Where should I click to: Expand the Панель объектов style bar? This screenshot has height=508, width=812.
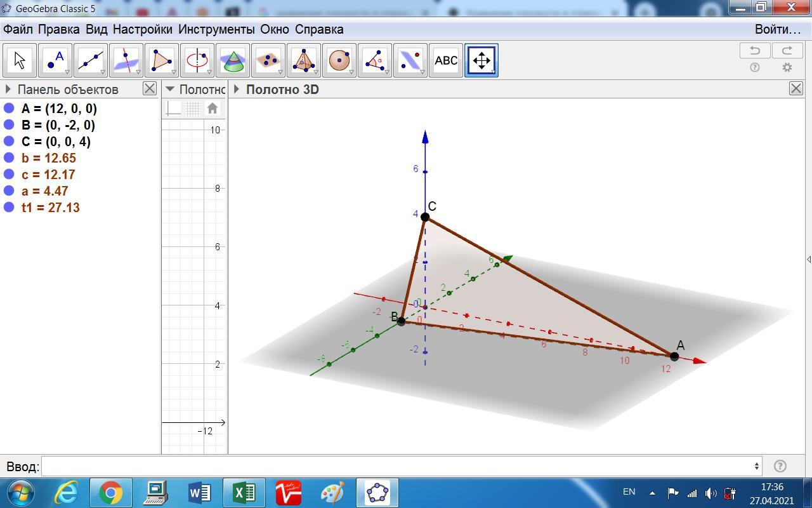(x=8, y=90)
